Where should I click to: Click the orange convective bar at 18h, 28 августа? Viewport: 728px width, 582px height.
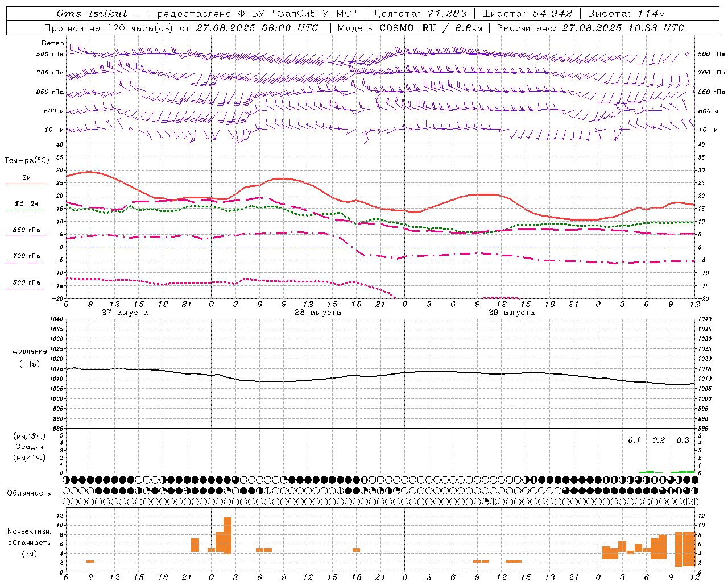pyautogui.click(x=356, y=550)
